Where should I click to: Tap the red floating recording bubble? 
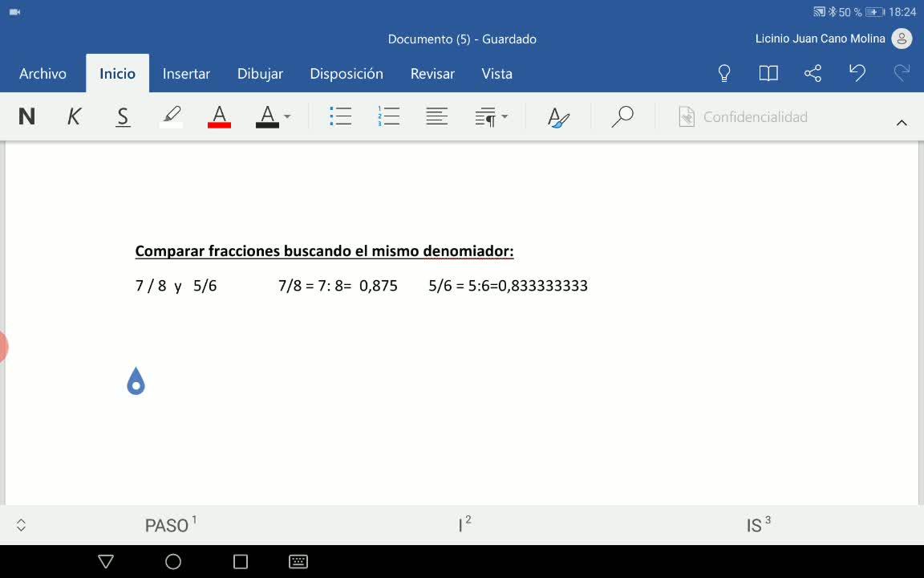coord(3,347)
